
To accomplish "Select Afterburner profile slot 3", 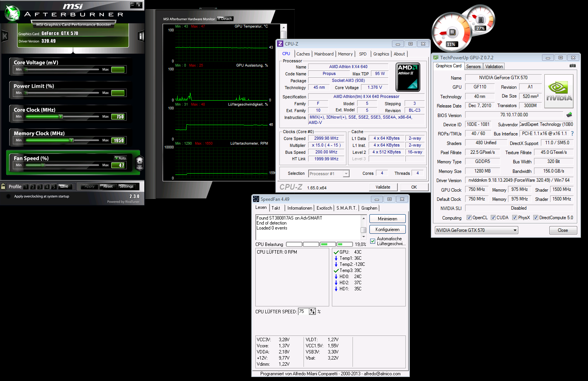I will point(40,187).
